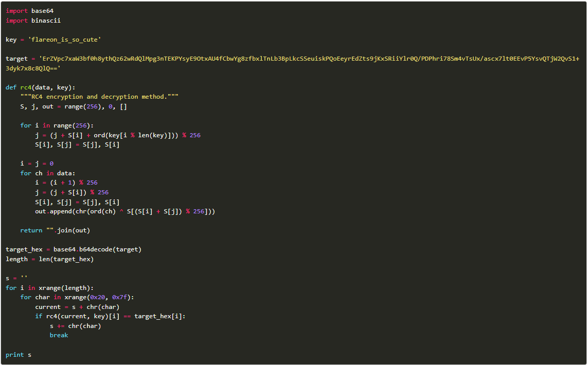Click the 'base64.b64decode(target)' call

[97, 249]
